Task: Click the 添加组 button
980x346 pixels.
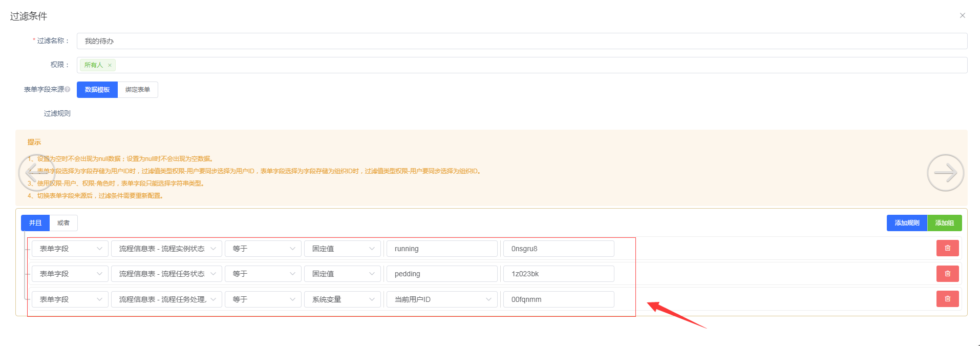Action: point(944,223)
